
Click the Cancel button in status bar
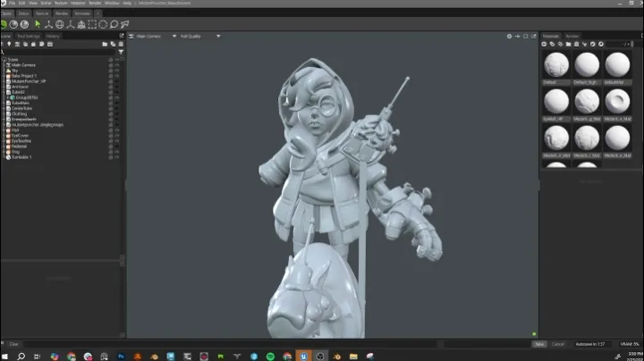557,344
